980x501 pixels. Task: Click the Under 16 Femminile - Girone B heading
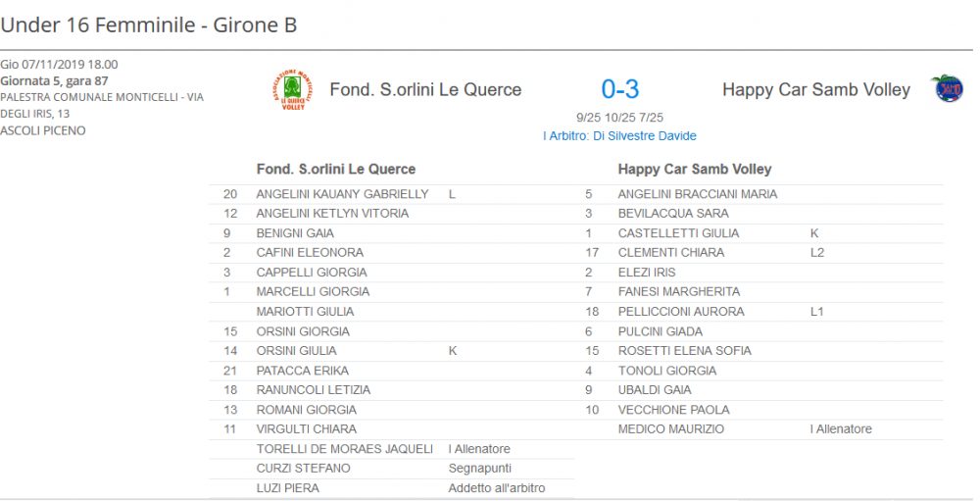(149, 25)
